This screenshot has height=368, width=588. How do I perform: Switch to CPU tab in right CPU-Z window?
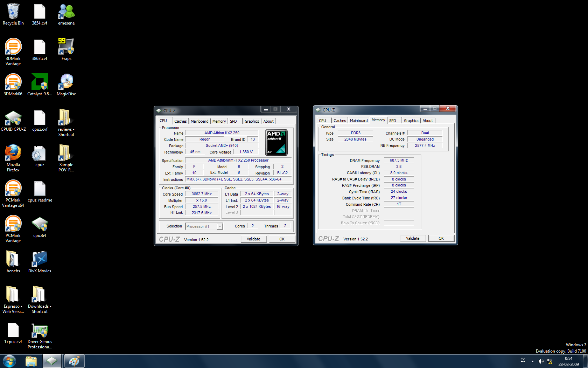coord(322,121)
